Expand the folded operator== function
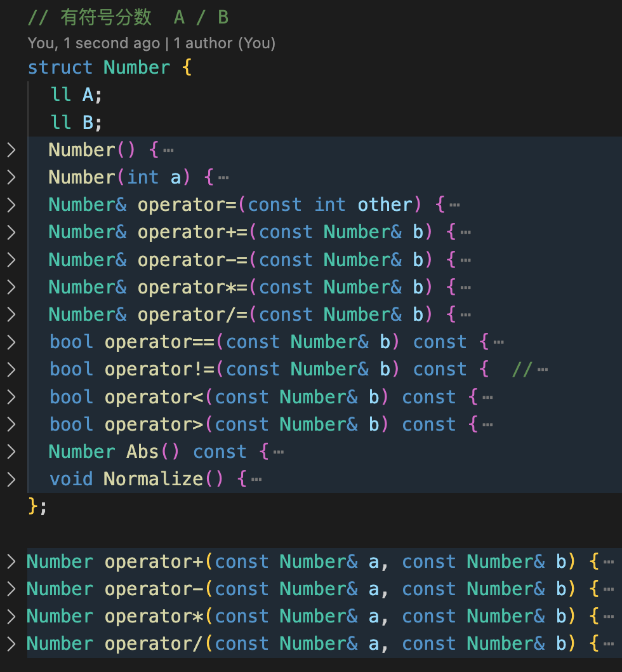The height and width of the screenshot is (672, 622). point(11,342)
